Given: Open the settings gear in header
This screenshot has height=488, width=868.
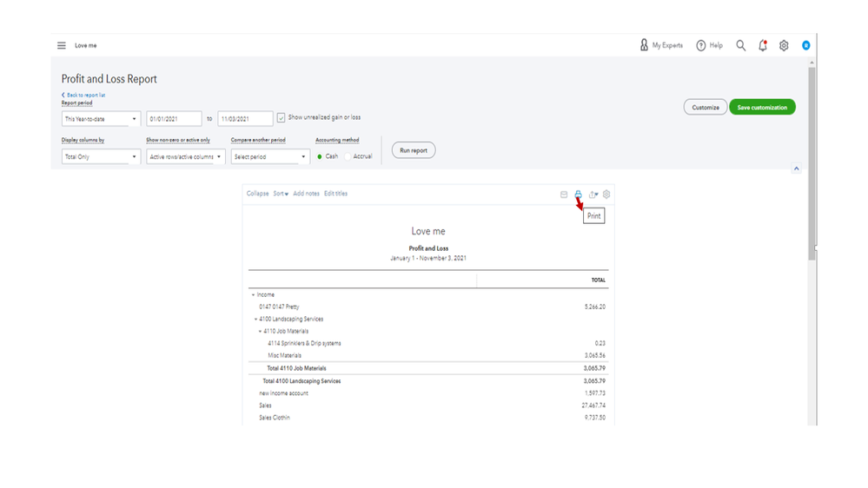Looking at the screenshot, I should coord(784,45).
